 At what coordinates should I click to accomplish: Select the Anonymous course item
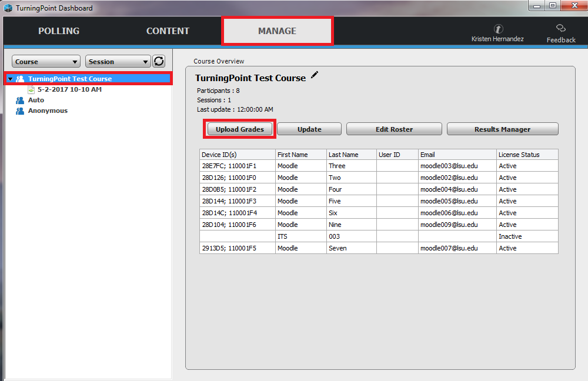click(48, 111)
